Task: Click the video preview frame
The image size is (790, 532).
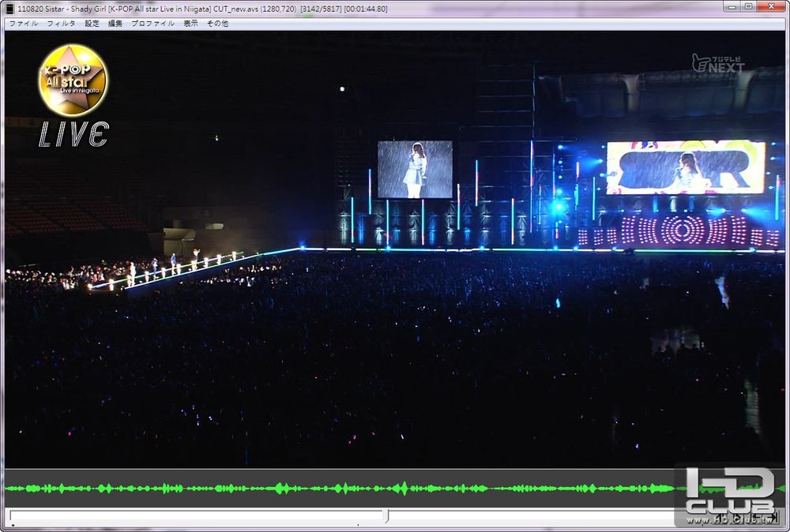Action: tap(395, 249)
